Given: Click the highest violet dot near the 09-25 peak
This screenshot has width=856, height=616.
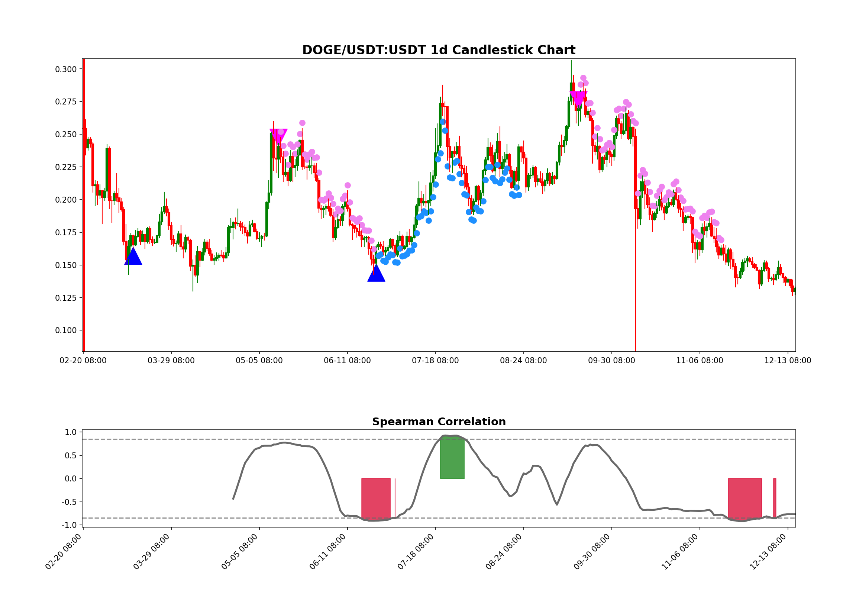Looking at the screenshot, I should pos(584,78).
